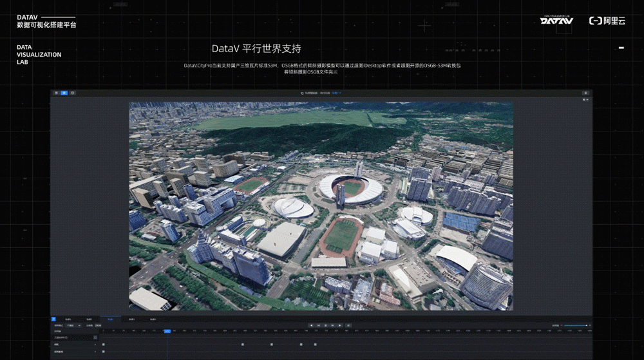Expand the first timeline track row arrow
This screenshot has width=644, height=360.
pos(95,345)
